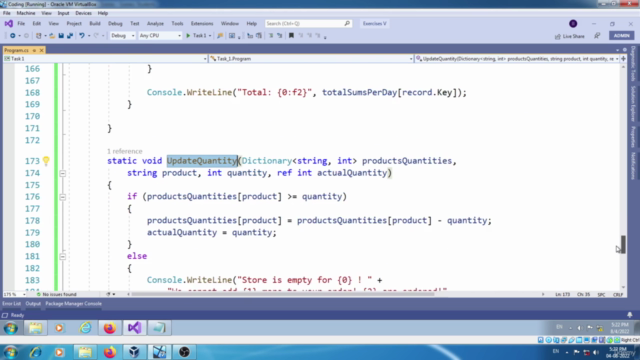Click the Save icon in toolbar
Screen dimensions: 640x360
pyautogui.click(x=61, y=36)
